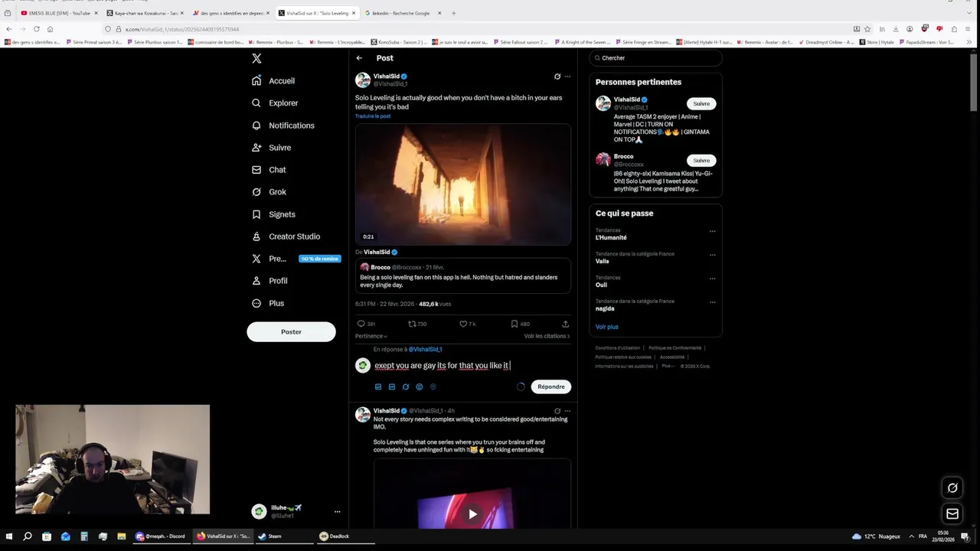Click the Poster button
The width and height of the screenshot is (980, 551).
291,331
